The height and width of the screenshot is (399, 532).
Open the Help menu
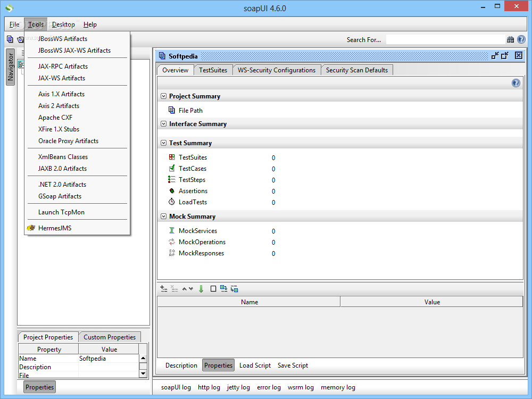90,24
